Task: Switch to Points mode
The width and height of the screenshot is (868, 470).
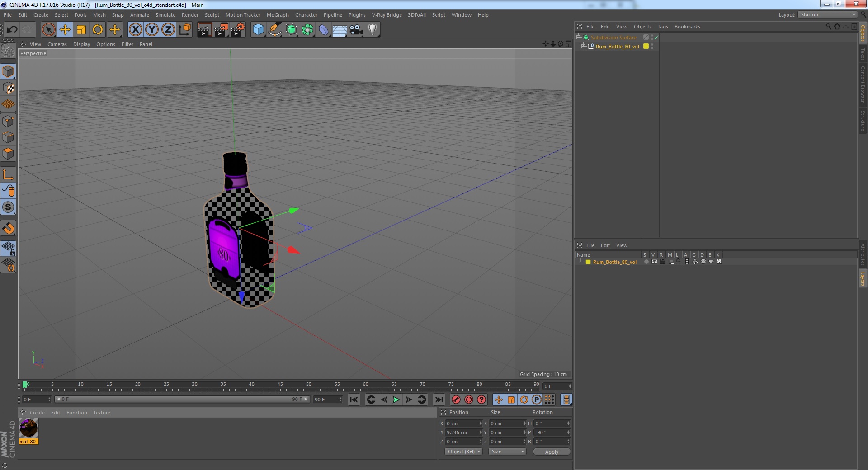Action: (8, 121)
